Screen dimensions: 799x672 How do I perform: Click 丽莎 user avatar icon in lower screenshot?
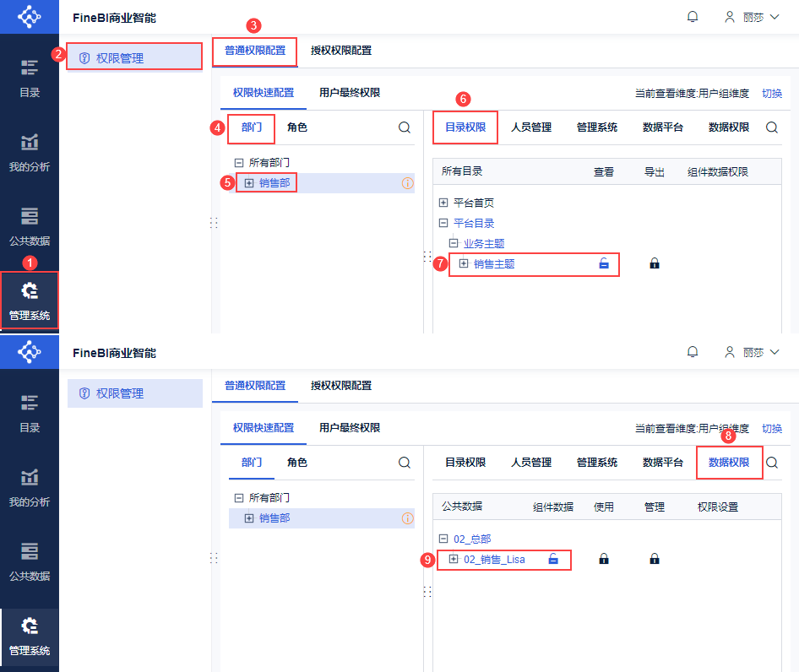click(730, 352)
